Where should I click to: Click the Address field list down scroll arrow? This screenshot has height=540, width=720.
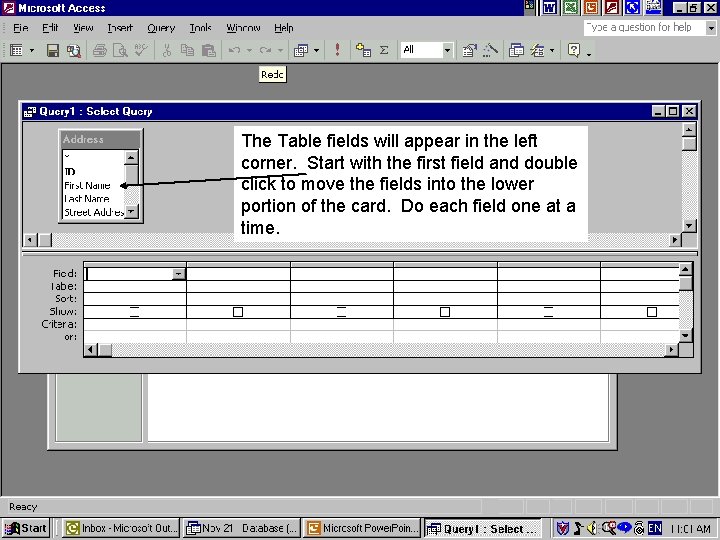131,212
